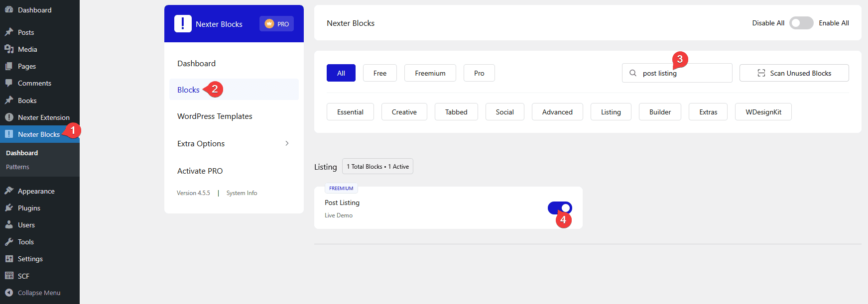Open the System Info link

pyautogui.click(x=242, y=193)
